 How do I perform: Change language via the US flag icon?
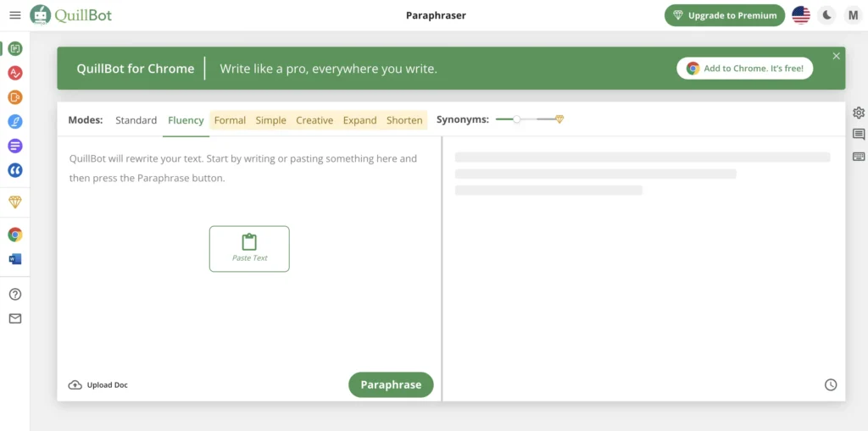coord(801,15)
